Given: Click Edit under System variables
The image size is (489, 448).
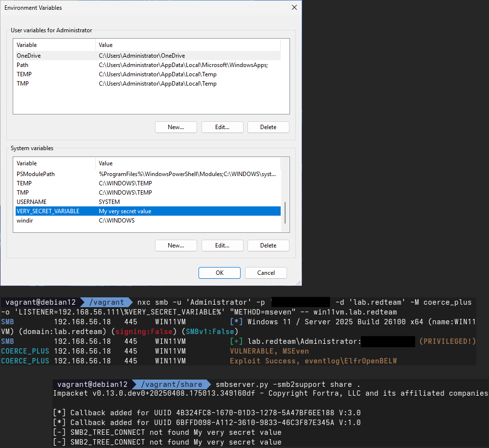Looking at the screenshot, I should pyautogui.click(x=222, y=246).
